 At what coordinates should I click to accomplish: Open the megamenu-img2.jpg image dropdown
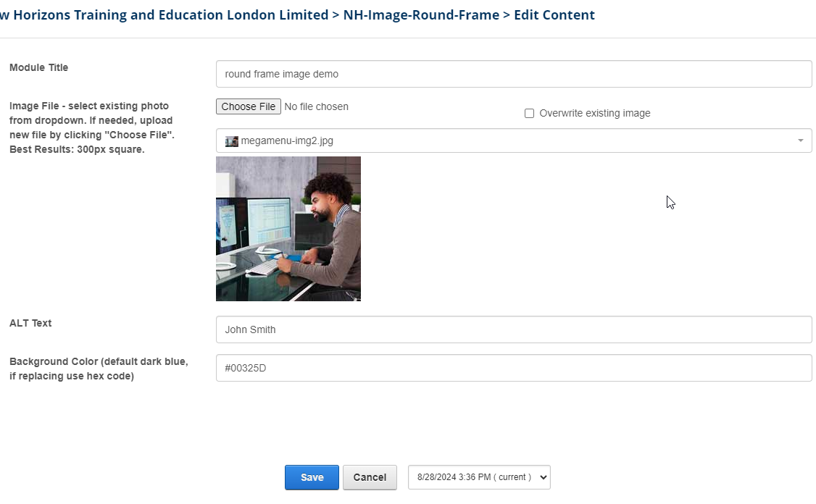pyautogui.click(x=507, y=141)
